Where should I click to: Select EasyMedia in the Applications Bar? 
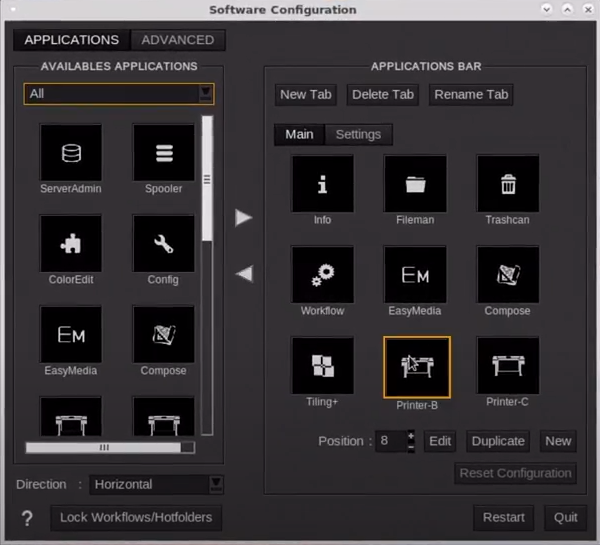(415, 274)
